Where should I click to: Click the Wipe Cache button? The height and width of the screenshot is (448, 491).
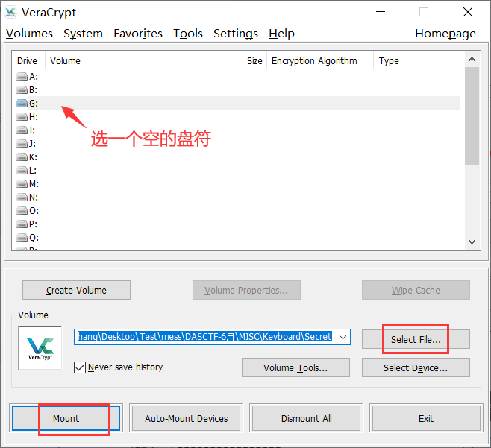416,290
